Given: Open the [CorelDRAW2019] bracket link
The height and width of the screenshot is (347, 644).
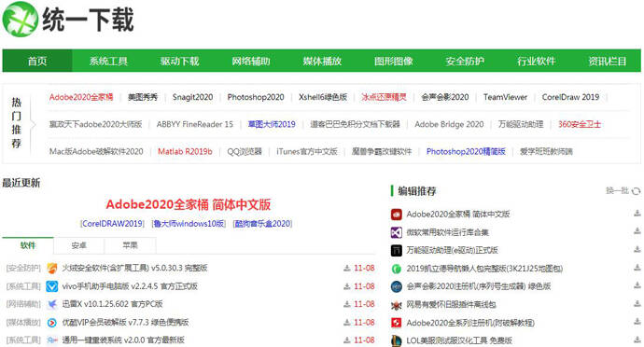Looking at the screenshot, I should pos(113,224).
